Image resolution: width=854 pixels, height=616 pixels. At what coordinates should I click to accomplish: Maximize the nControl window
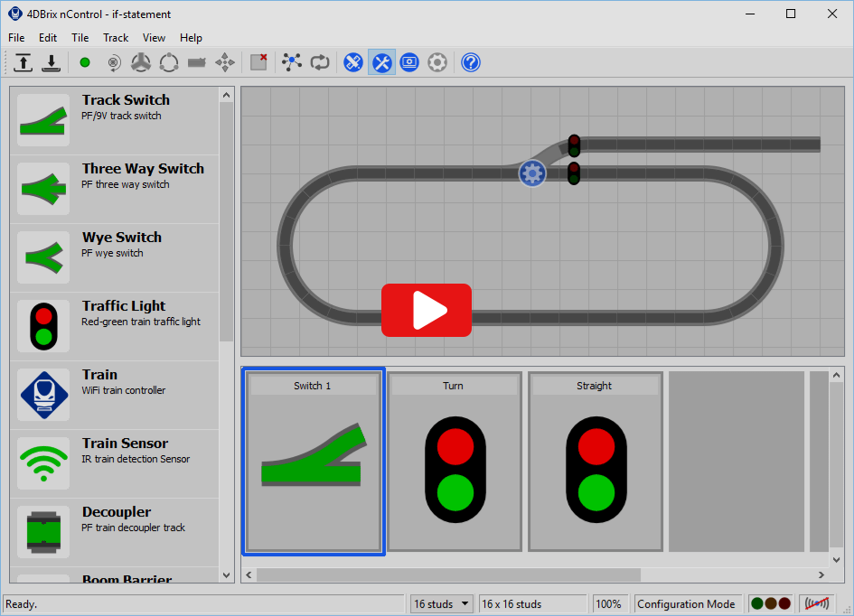[x=791, y=14]
